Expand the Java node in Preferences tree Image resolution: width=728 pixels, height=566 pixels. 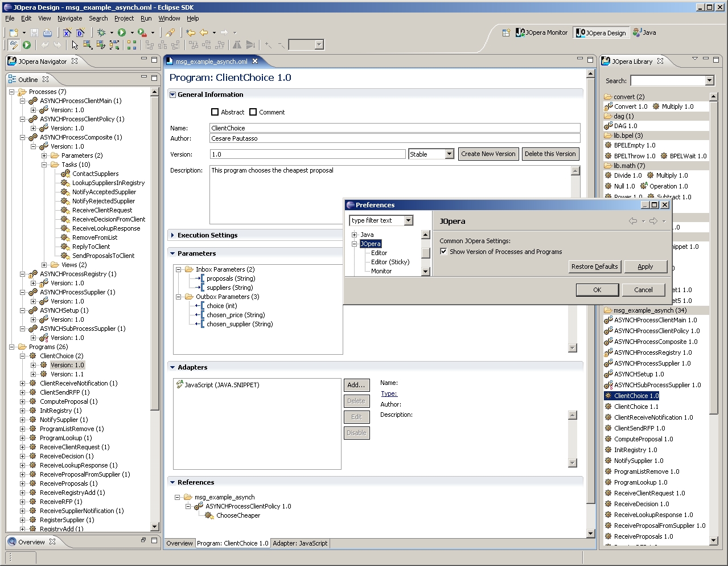354,235
